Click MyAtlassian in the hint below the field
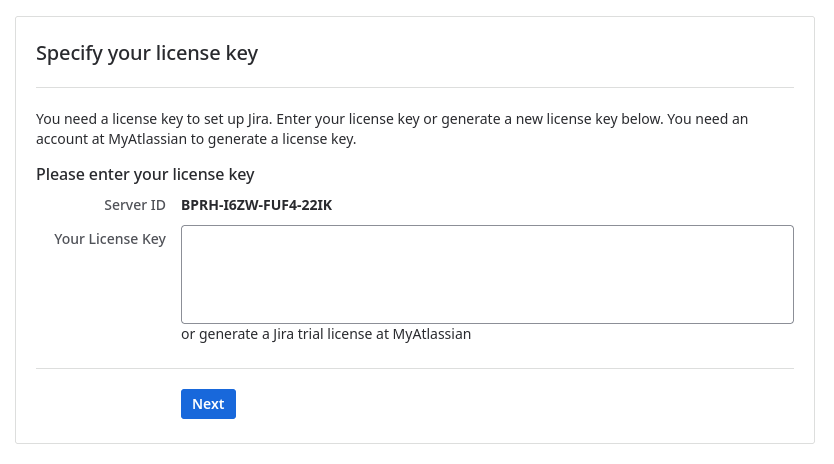The width and height of the screenshot is (834, 464). coord(431,334)
